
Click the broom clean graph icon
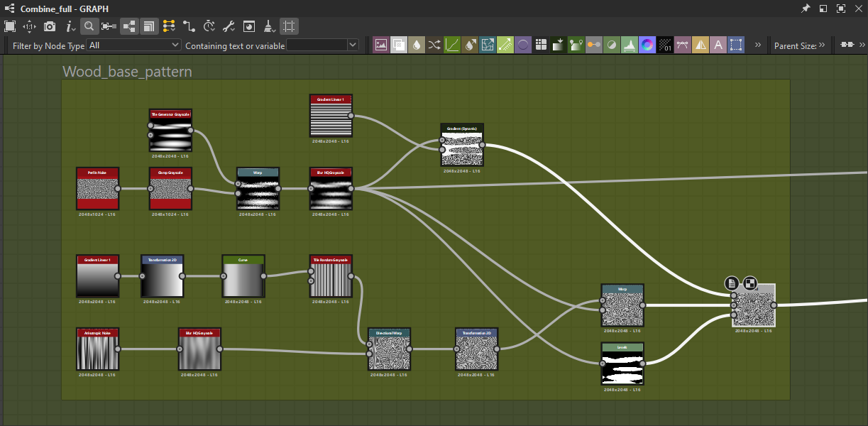click(269, 27)
